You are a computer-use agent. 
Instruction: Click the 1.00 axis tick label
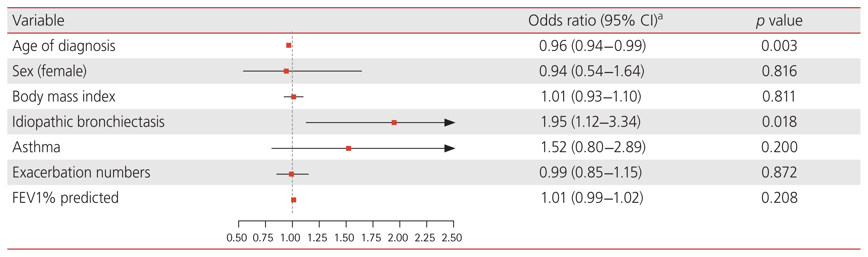coord(290,238)
